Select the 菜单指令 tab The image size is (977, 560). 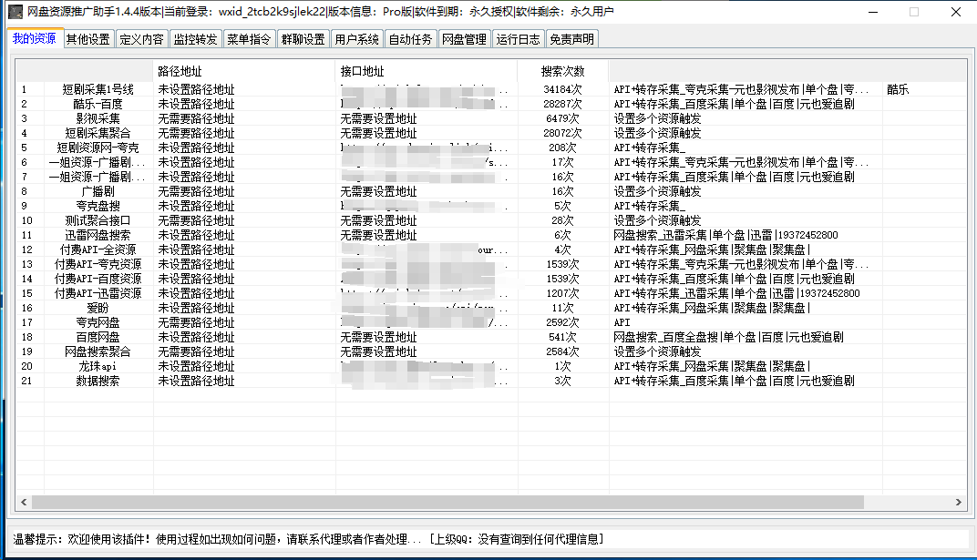tap(249, 39)
